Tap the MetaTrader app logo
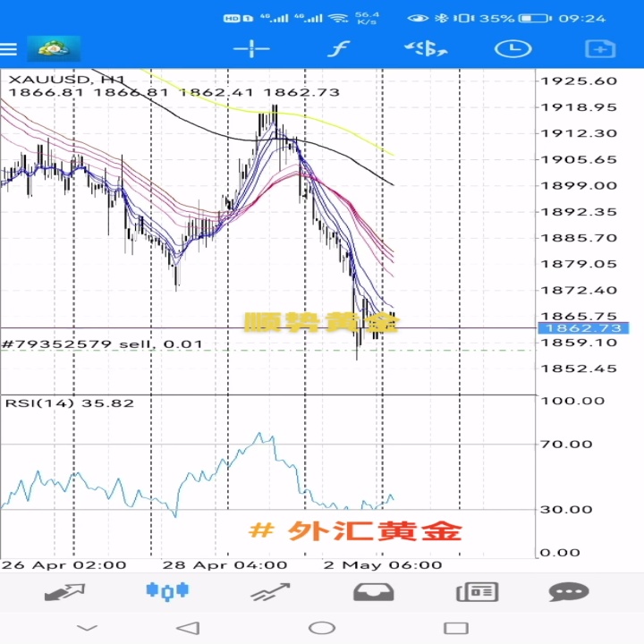This screenshot has width=644, height=644. click(x=54, y=49)
